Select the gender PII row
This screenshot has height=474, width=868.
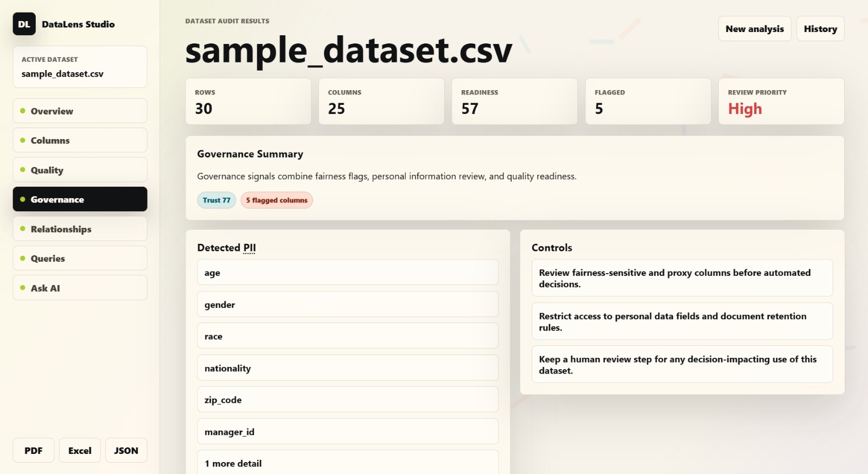click(348, 304)
